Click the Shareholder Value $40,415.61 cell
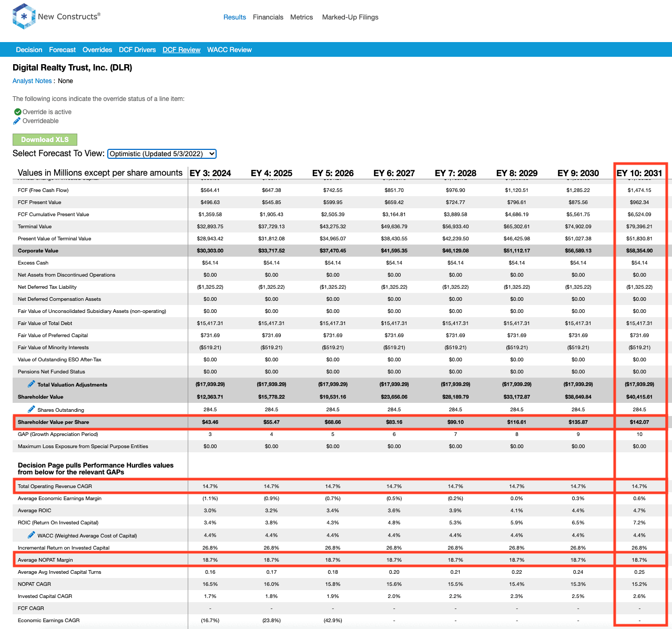The width and height of the screenshot is (672, 629). tap(639, 397)
